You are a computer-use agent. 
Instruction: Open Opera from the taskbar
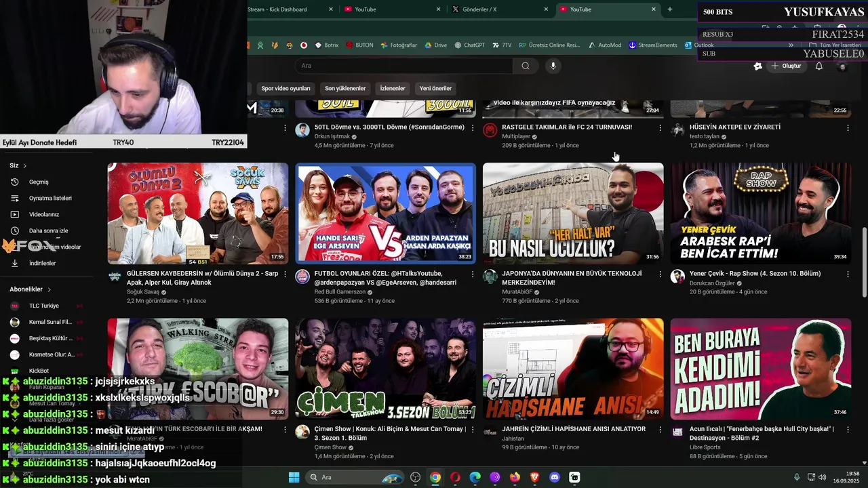click(455, 477)
